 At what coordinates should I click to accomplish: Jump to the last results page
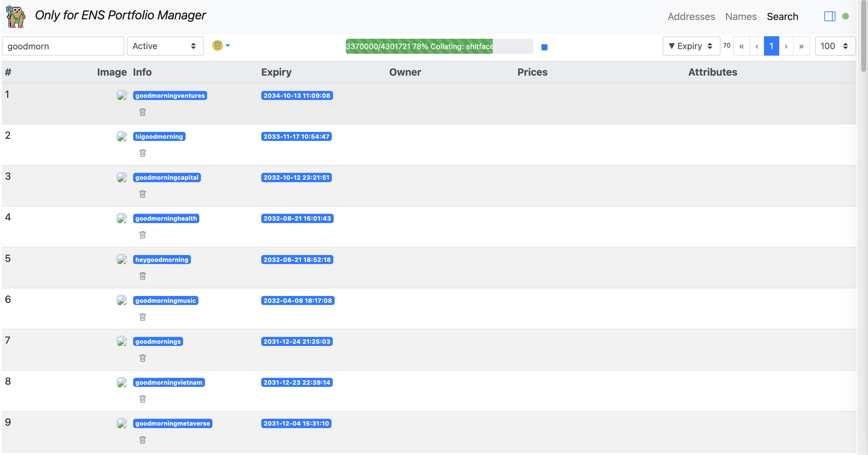[x=801, y=46]
